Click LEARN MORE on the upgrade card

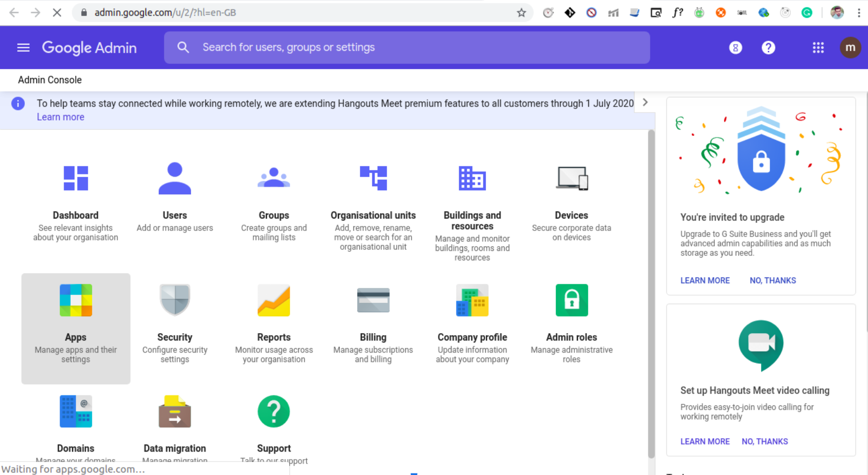click(x=705, y=280)
